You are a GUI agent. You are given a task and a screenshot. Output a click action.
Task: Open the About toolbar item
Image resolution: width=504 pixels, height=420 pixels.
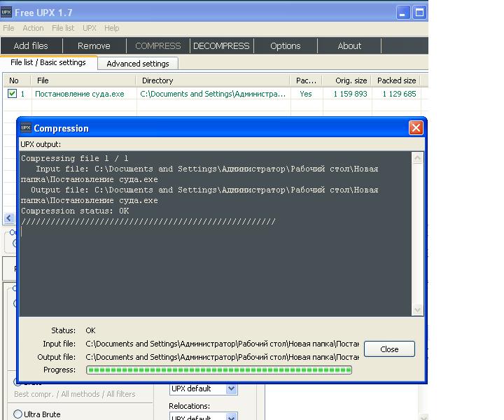(x=349, y=46)
